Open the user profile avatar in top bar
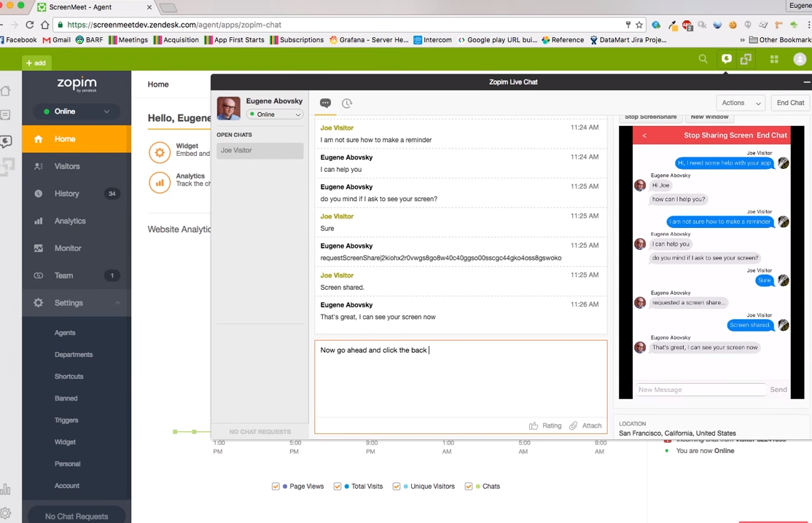The height and width of the screenshot is (523, 812). [800, 59]
